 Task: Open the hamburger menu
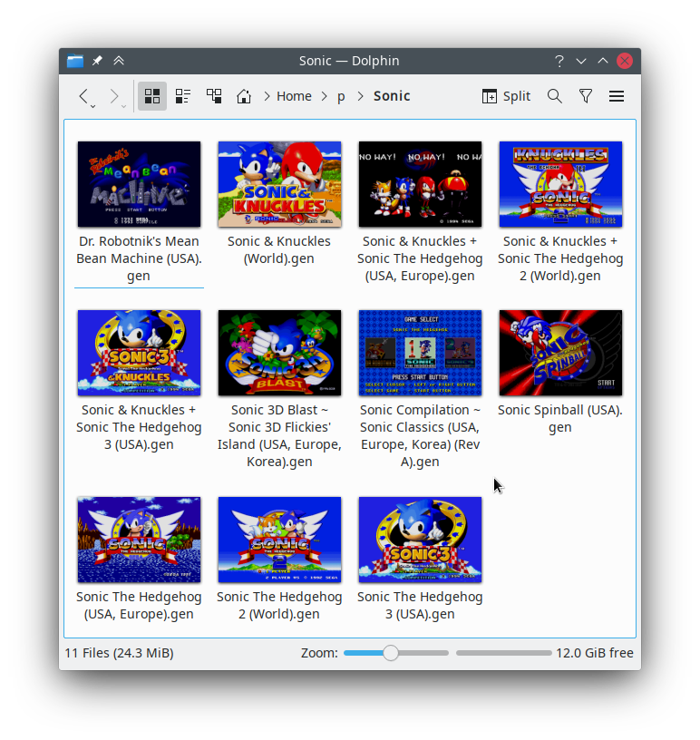coord(617,96)
